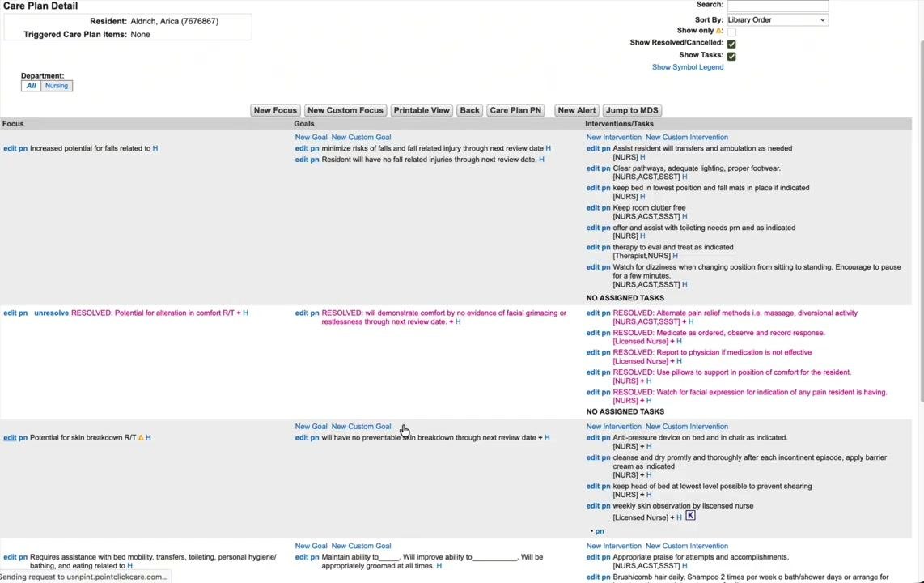Edit the Keep room clutter free intervention

[593, 208]
